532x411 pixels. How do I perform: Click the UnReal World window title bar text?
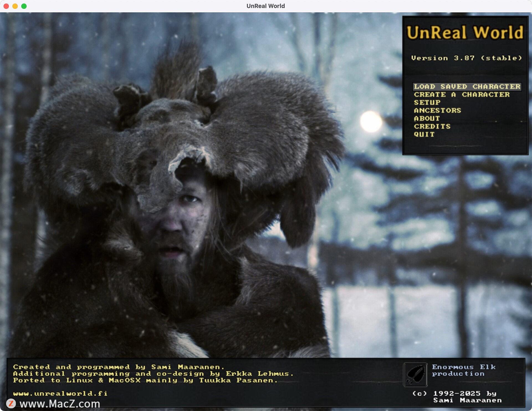[265, 6]
